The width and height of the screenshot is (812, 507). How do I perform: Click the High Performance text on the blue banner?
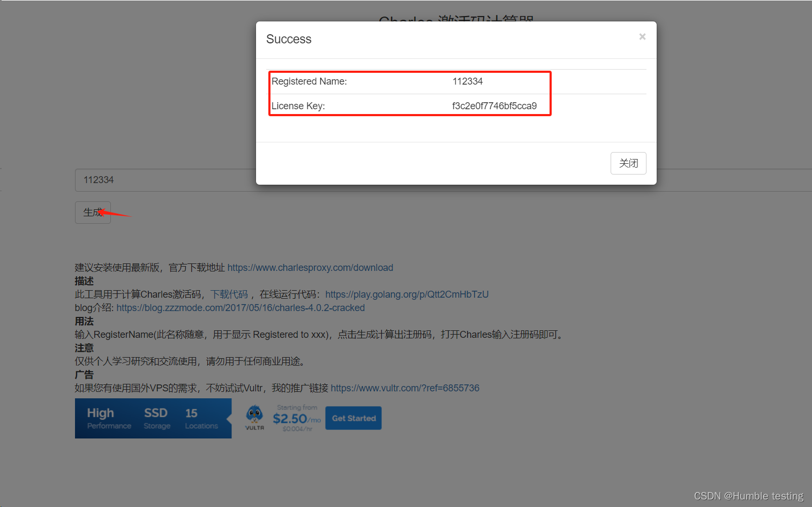tap(108, 418)
